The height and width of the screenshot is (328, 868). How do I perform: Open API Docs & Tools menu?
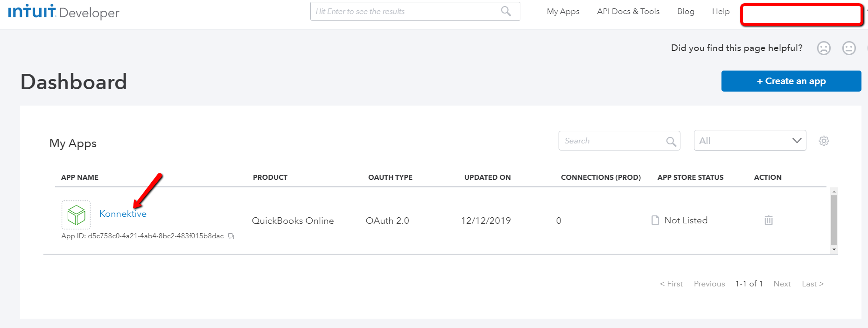tap(628, 11)
